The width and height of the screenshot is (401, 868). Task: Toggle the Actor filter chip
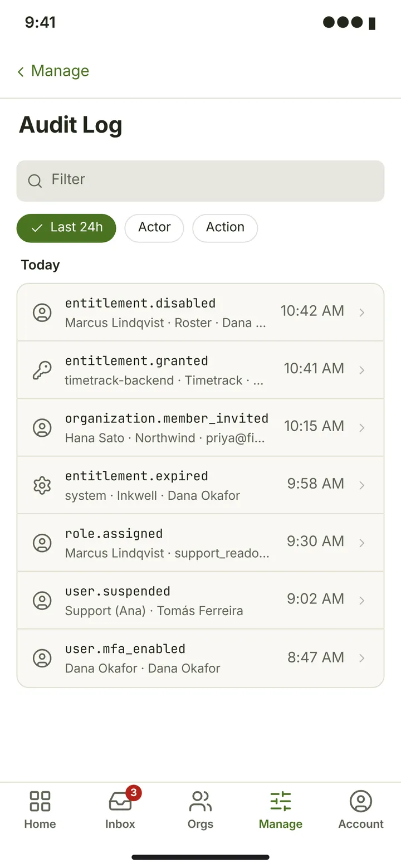[154, 228]
